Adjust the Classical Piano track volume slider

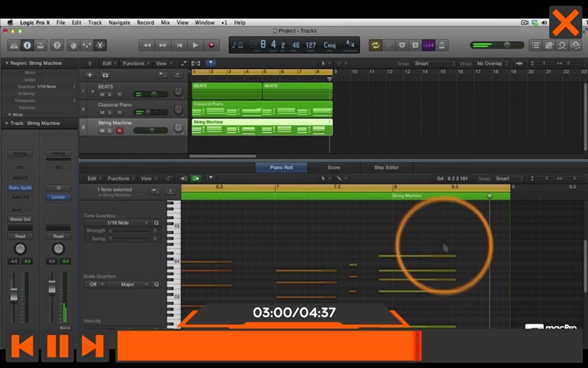coord(151,113)
